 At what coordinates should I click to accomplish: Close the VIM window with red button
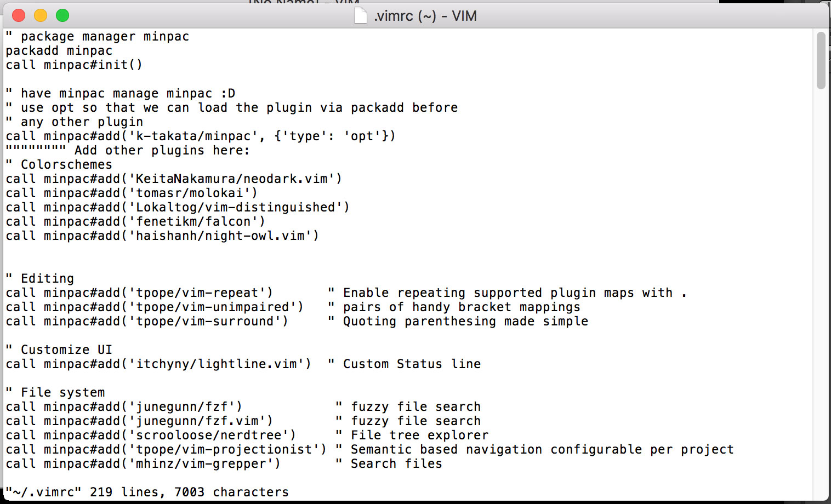tap(19, 16)
